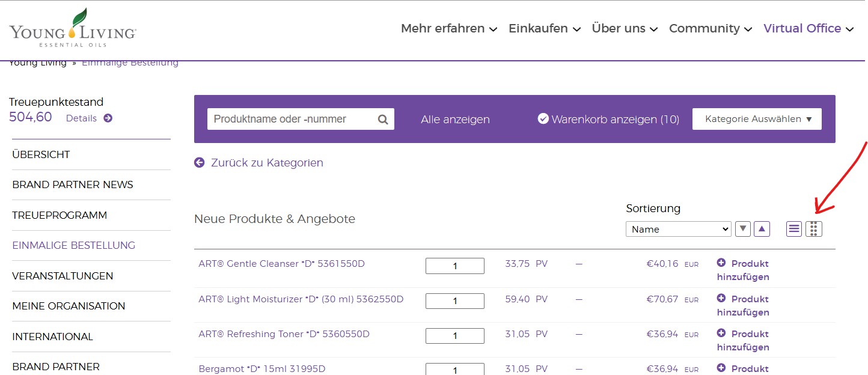This screenshot has width=868, height=375.
Task: Switch to grid view layout
Action: pos(813,229)
